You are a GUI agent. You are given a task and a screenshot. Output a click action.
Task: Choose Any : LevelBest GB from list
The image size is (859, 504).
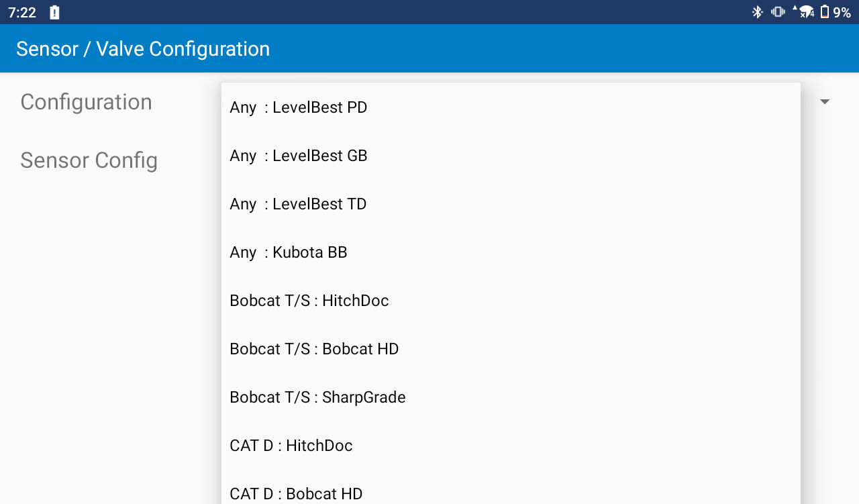[x=511, y=156]
